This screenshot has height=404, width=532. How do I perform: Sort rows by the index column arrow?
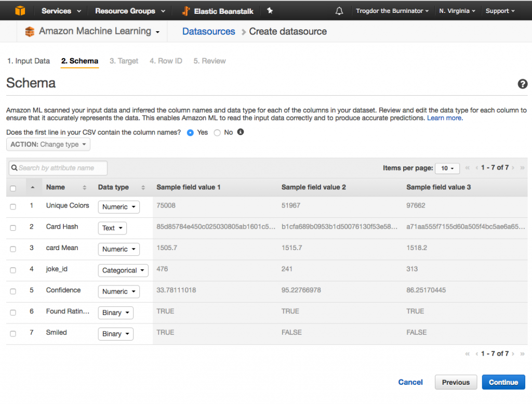pyautogui.click(x=33, y=187)
